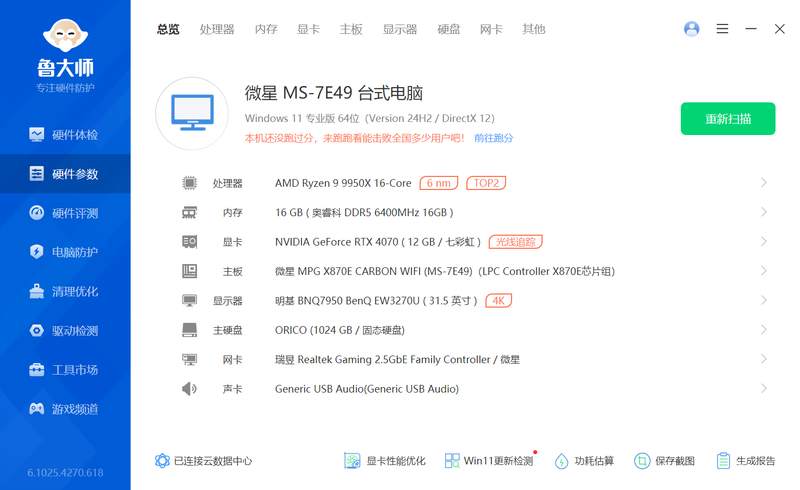Image resolution: width=800 pixels, height=490 pixels.
Task: Switch to the 处理器 tab
Action: click(217, 29)
